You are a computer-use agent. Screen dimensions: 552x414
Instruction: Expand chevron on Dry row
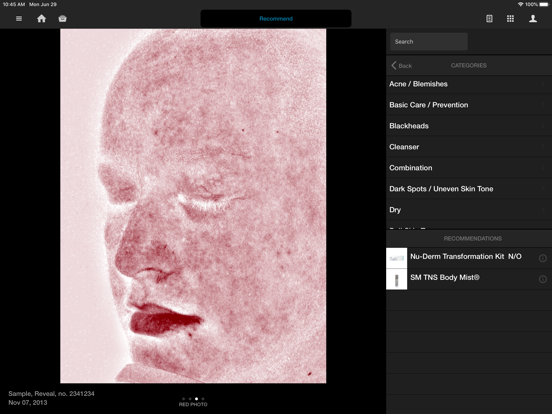tap(544, 209)
